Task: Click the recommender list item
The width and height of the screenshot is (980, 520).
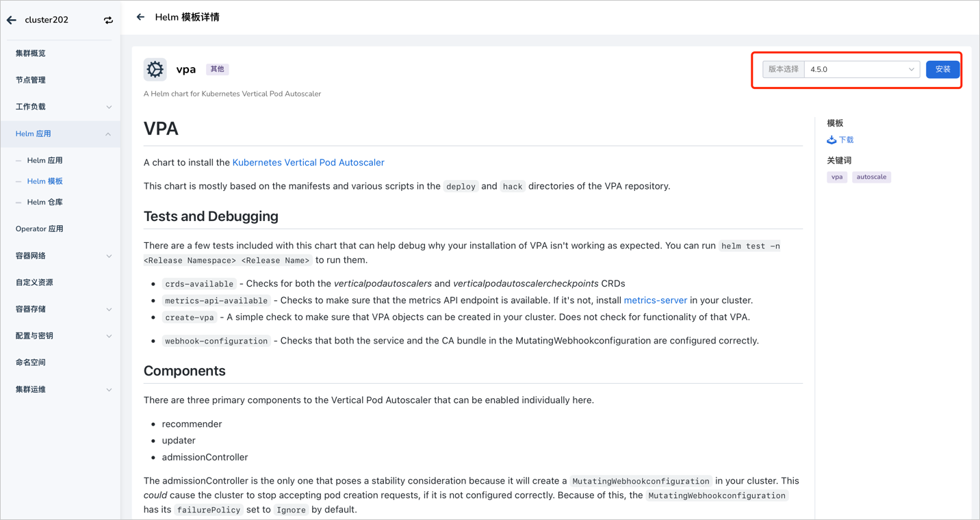Action: (192, 424)
